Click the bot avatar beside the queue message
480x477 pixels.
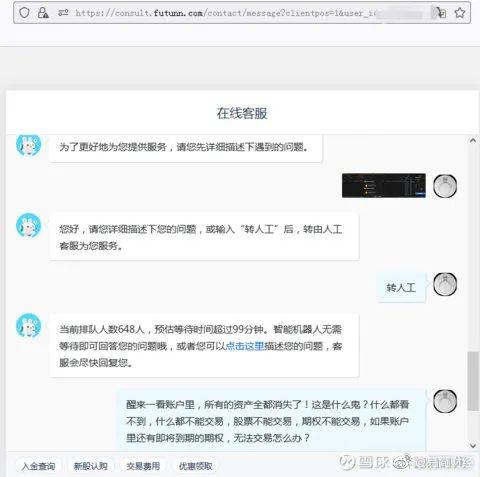(x=29, y=325)
